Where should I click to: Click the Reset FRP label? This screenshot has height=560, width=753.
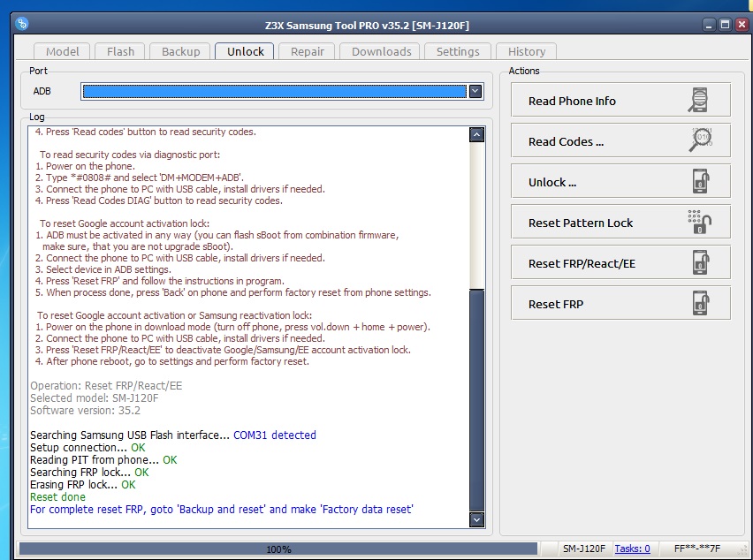click(556, 304)
